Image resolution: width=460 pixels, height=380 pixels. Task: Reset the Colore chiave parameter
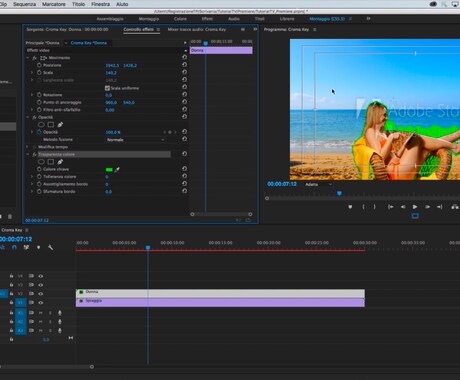pyautogui.click(x=184, y=169)
